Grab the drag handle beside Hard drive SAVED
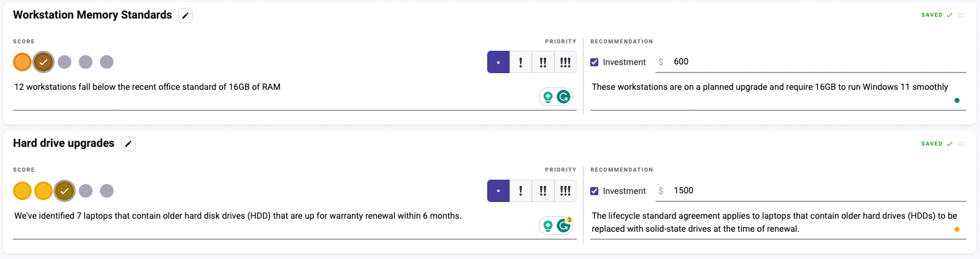980x259 pixels. tap(961, 144)
